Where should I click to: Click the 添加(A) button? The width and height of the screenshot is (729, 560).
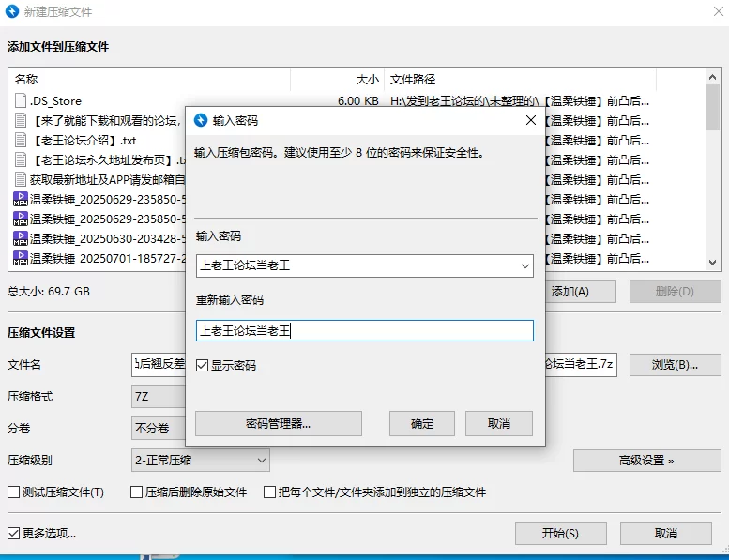pos(580,292)
